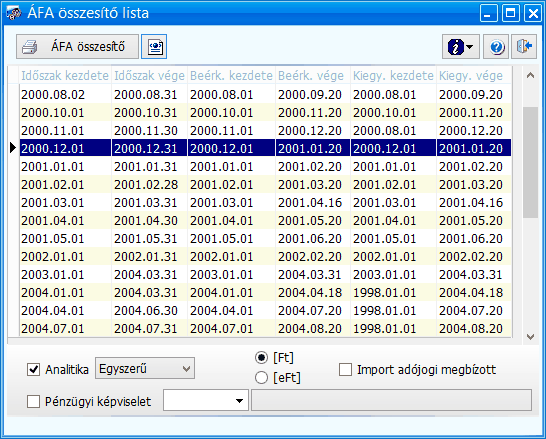The height and width of the screenshot is (439, 546).
Task: Click cell 2001.04.16 in Beérk. vége column
Action: click(x=313, y=203)
